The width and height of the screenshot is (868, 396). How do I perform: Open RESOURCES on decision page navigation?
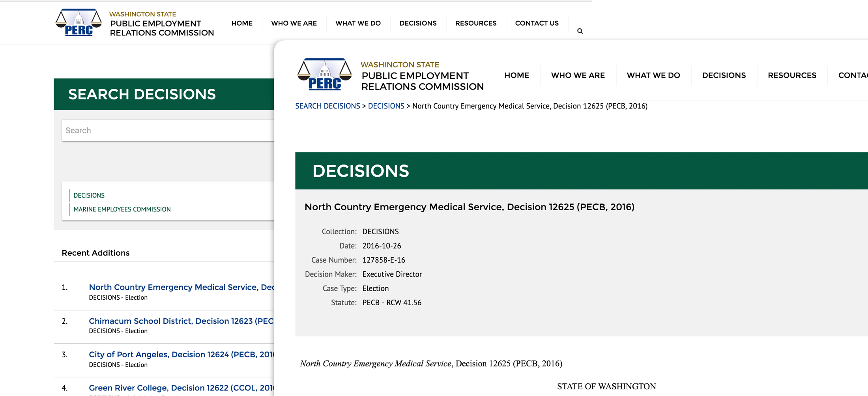click(791, 75)
